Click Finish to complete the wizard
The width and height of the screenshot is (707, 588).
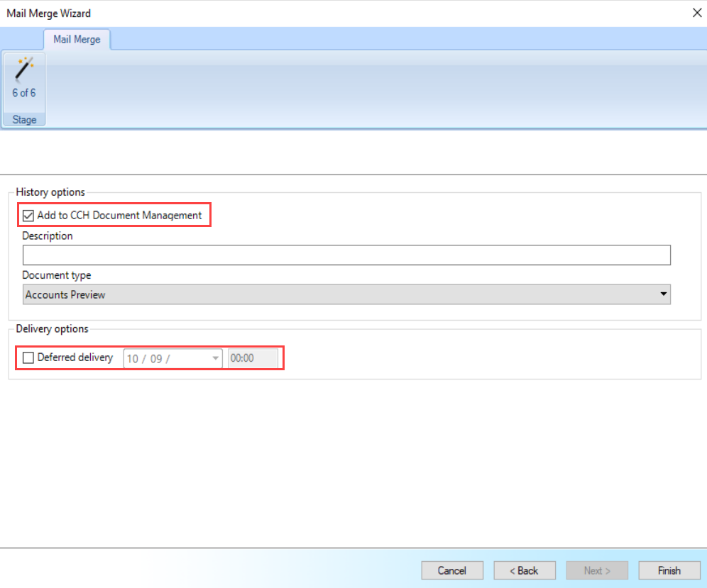click(669, 570)
